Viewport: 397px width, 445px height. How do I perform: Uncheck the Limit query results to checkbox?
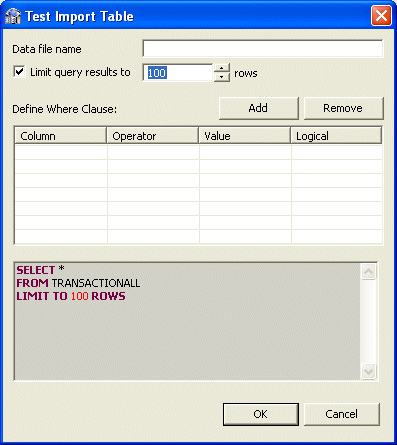point(19,72)
